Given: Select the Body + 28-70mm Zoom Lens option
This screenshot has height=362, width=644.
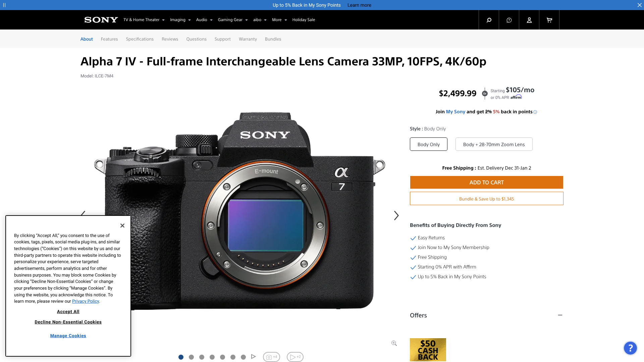Looking at the screenshot, I should [494, 144].
